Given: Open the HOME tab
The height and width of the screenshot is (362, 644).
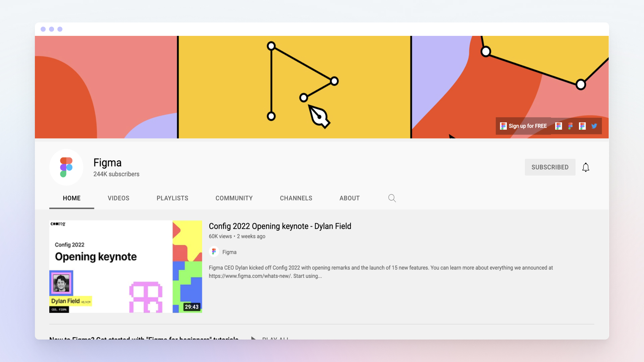Looking at the screenshot, I should tap(71, 198).
